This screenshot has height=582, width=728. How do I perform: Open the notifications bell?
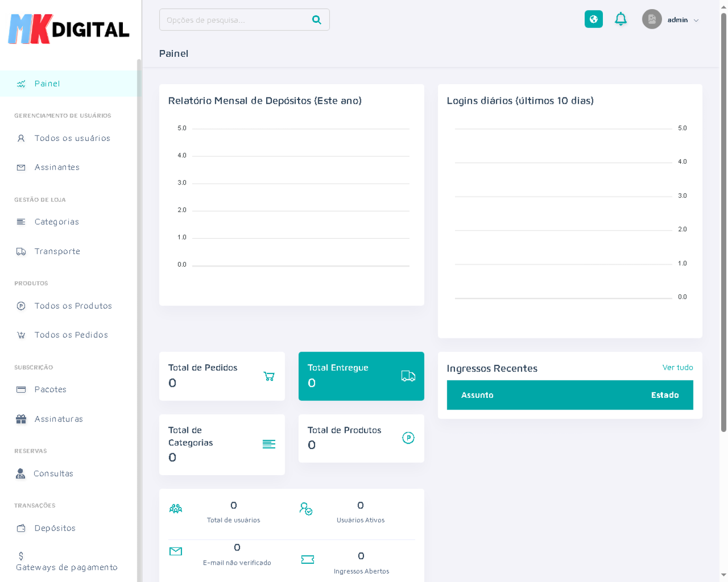pos(621,19)
